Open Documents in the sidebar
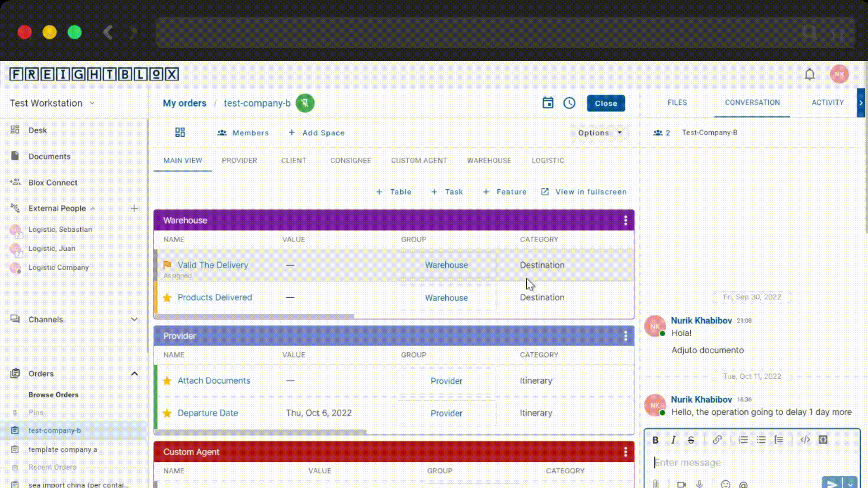The width and height of the screenshot is (868, 488). 49,156
